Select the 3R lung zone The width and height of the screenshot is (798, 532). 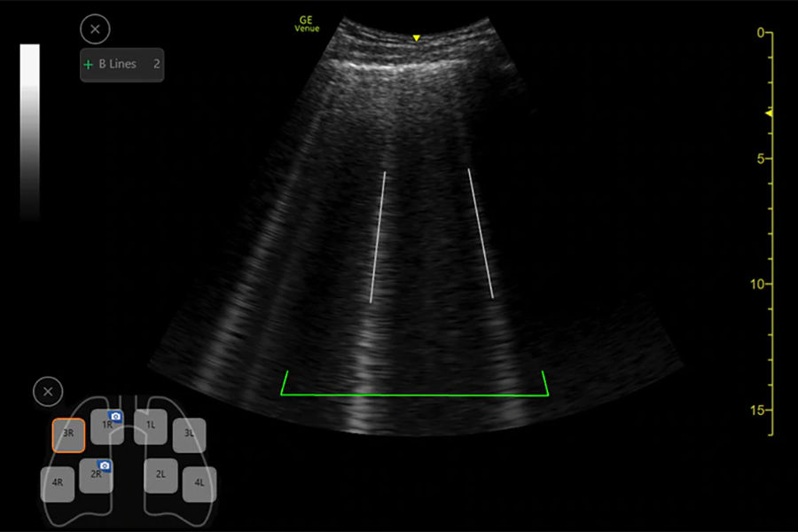[x=68, y=435]
